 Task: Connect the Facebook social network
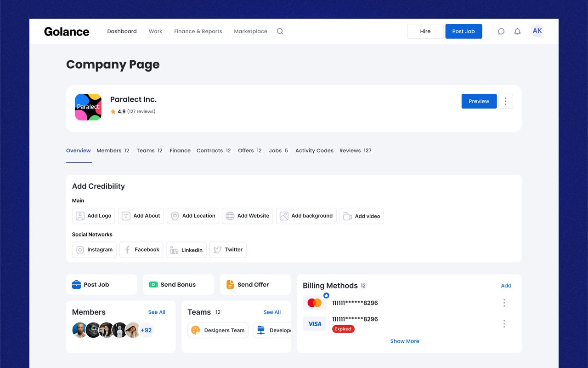point(141,250)
